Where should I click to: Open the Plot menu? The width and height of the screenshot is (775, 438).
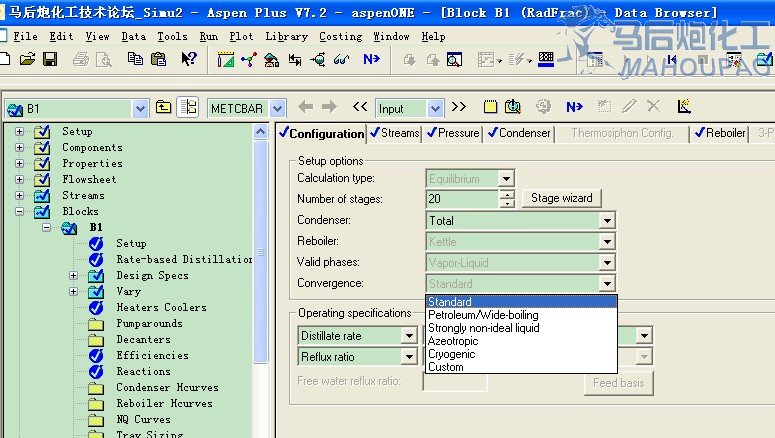241,36
